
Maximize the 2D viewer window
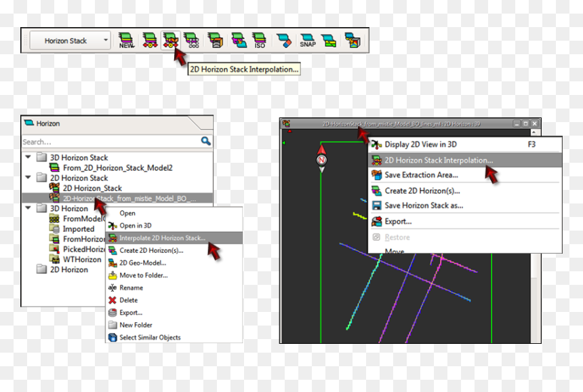coord(525,123)
